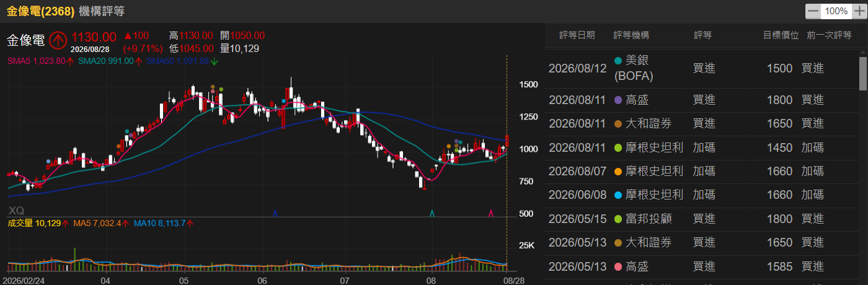Click the teal dot beside 美銀 (BOFA)
The image size is (868, 285).
[x=618, y=61]
